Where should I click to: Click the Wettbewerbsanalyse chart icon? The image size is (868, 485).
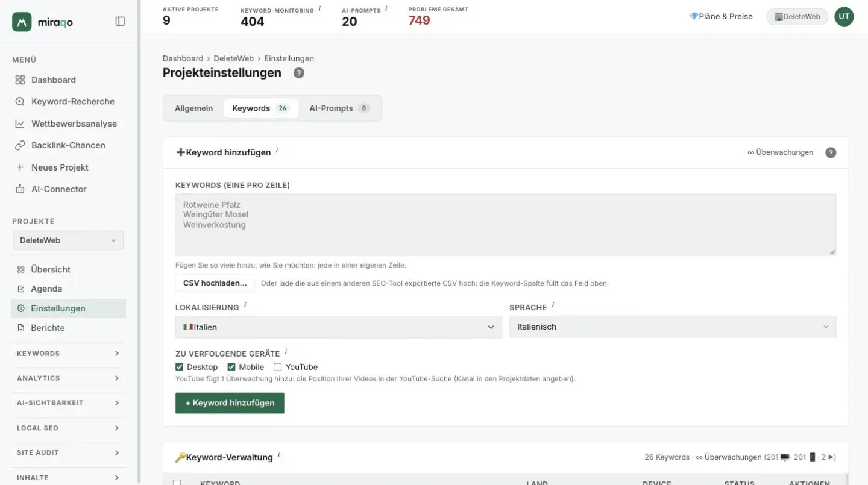[x=20, y=124]
